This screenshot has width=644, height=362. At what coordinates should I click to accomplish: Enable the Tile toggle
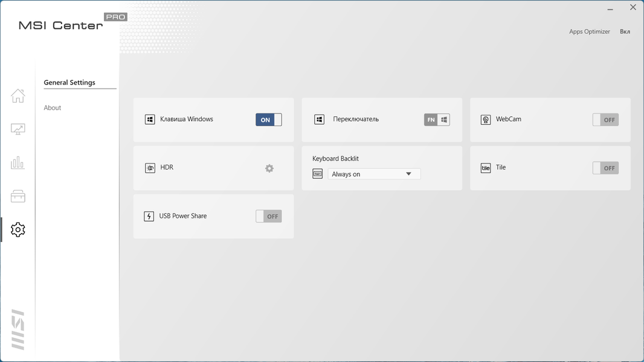[x=605, y=168]
